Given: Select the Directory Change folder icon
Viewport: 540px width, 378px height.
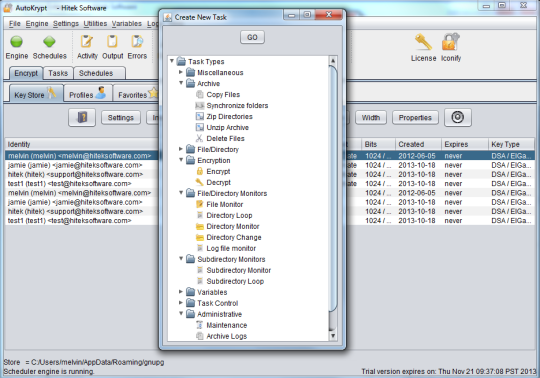Looking at the screenshot, I should tap(199, 237).
